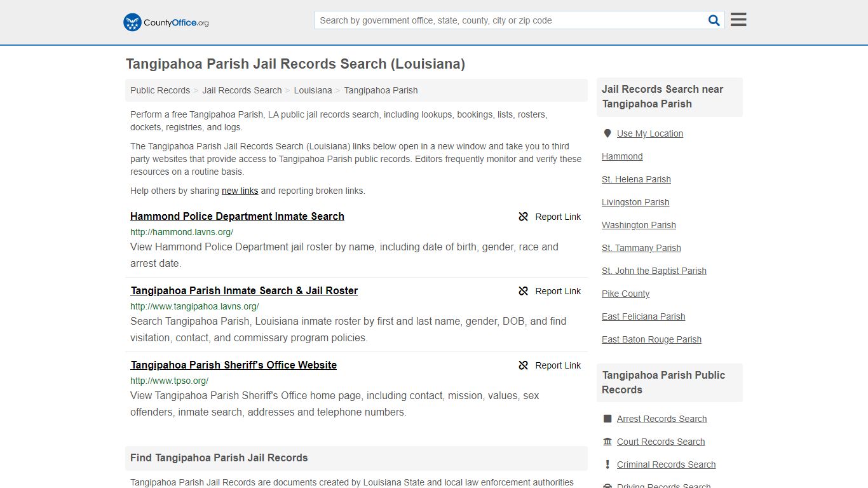Open St. Helena Parish link
Screen dimensions: 868x488
636,179
